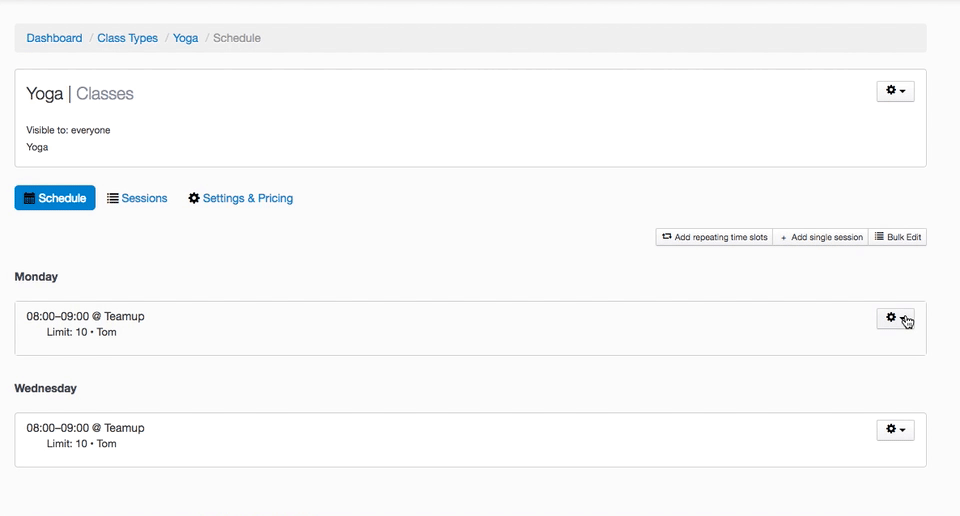Click the repeat icon for repeating time slots
The image size is (960, 516).
pyautogui.click(x=667, y=237)
